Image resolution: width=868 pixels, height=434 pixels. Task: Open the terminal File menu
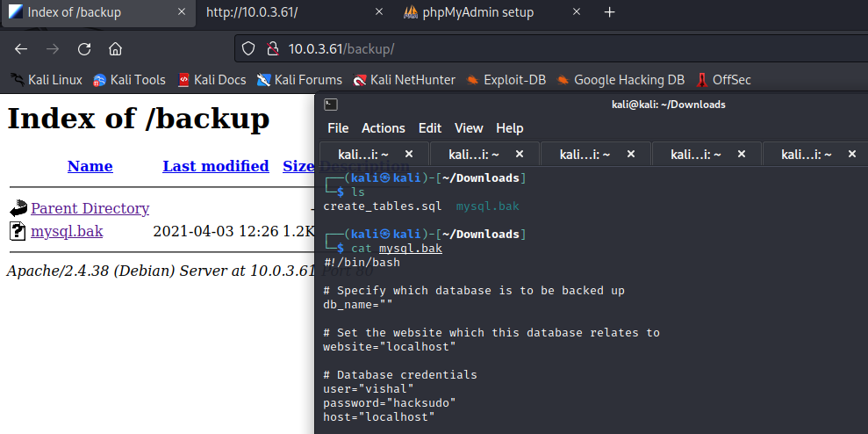[338, 128]
